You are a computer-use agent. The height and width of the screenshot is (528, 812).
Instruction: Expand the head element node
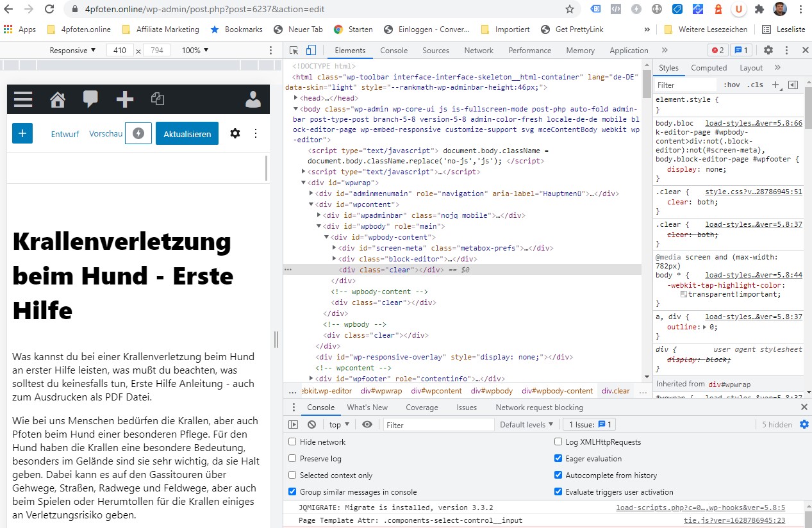[296, 98]
